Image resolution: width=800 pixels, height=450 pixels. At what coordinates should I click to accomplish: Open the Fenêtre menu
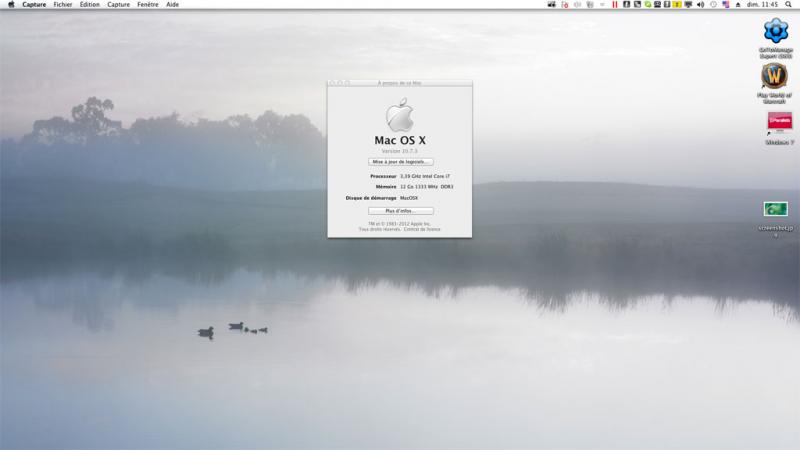[147, 4]
